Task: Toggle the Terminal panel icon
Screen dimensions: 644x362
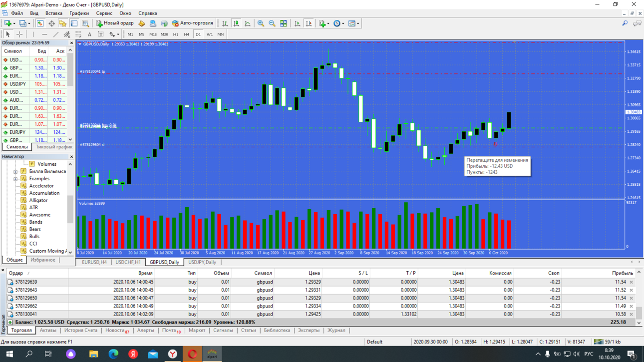Action: tap(74, 23)
